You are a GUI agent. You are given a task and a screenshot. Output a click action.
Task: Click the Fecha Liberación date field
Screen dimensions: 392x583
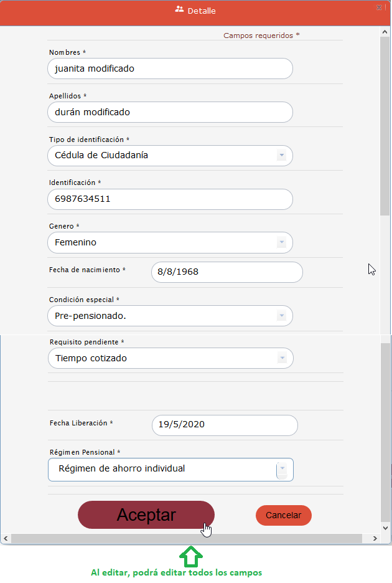point(225,425)
